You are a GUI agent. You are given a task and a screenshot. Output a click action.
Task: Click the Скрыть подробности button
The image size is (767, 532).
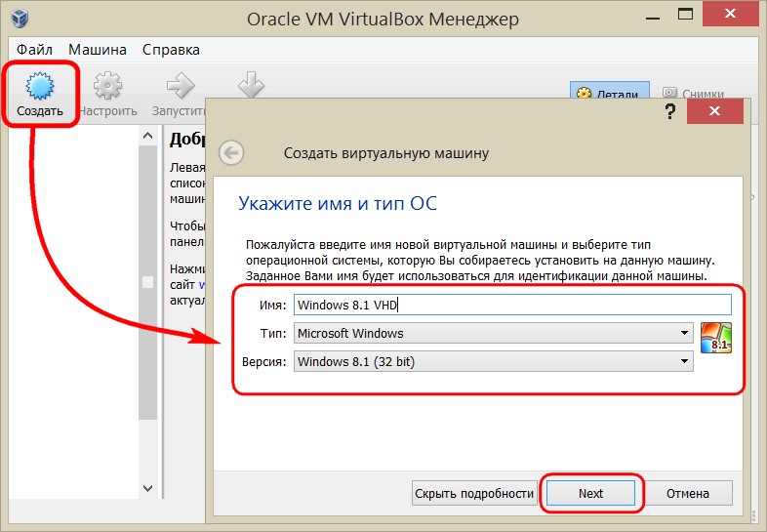click(474, 493)
